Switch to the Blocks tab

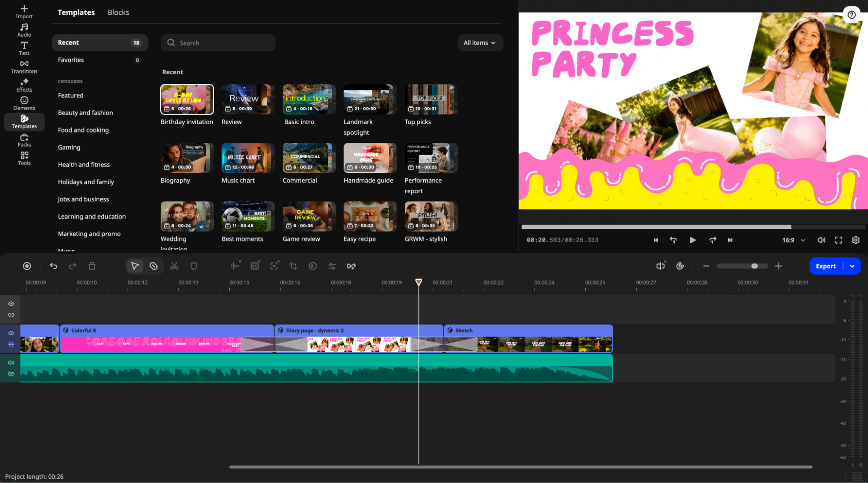pyautogui.click(x=118, y=12)
